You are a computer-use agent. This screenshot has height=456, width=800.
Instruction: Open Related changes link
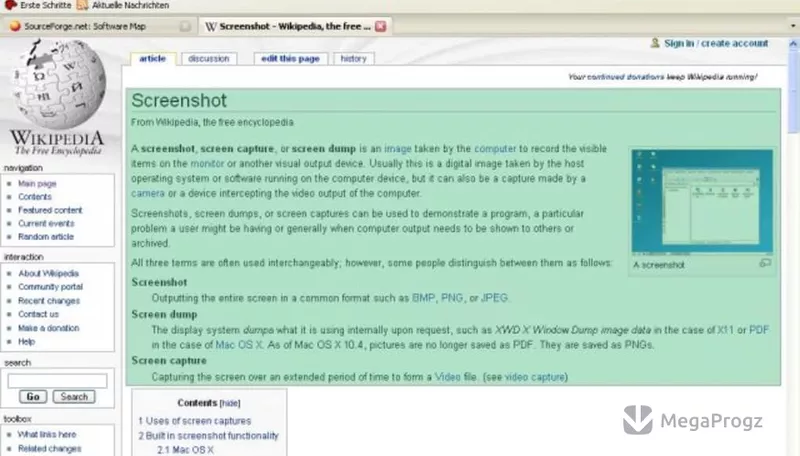tap(49, 449)
